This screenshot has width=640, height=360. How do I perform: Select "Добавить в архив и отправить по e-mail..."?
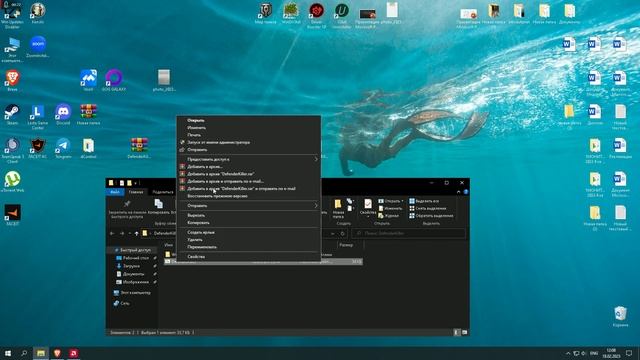tap(225, 181)
